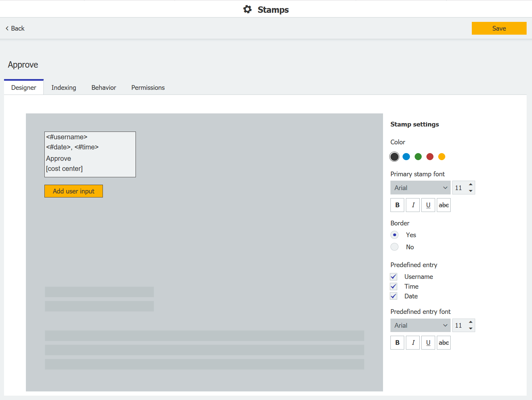Increase the primary stamp font size

click(470, 184)
